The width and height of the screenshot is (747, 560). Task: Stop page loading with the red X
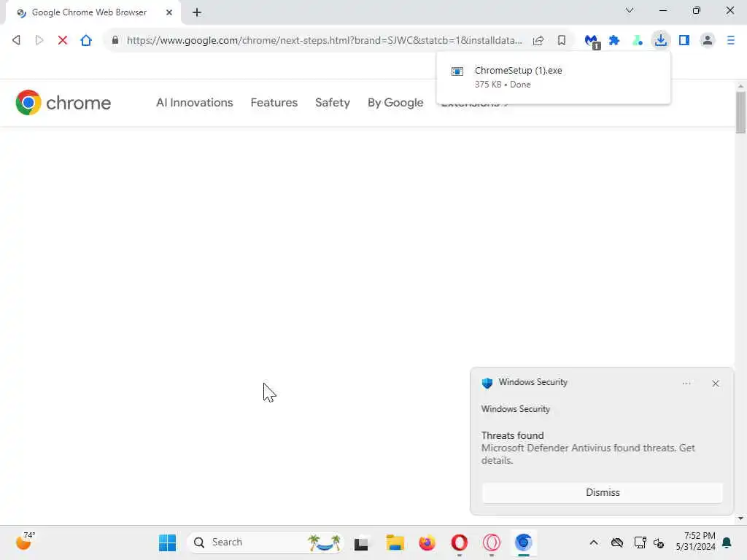pos(63,40)
